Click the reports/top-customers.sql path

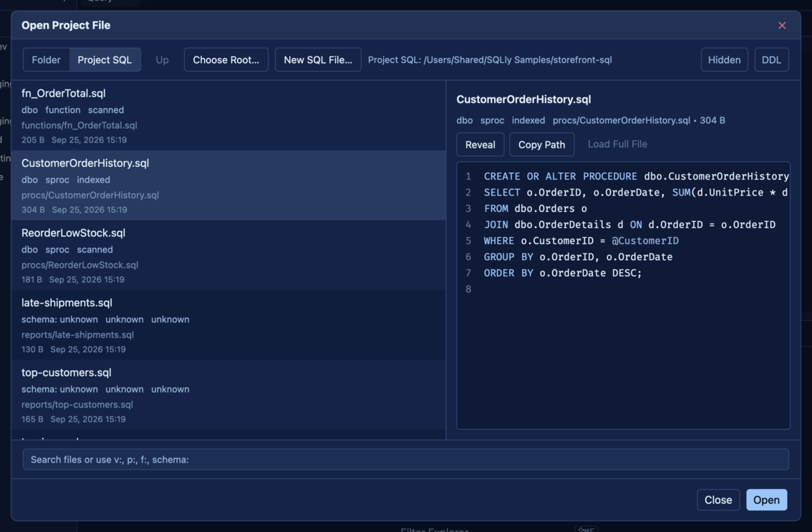(77, 405)
